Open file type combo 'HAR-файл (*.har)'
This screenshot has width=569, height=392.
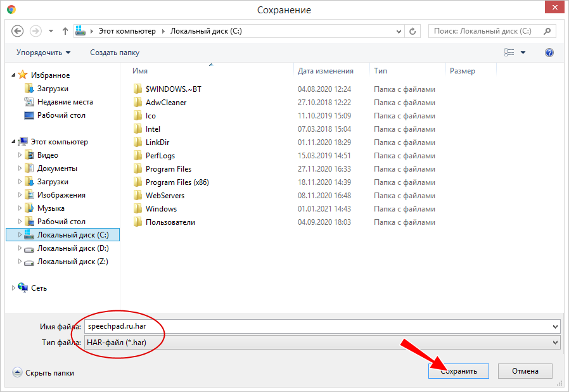pyautogui.click(x=323, y=343)
